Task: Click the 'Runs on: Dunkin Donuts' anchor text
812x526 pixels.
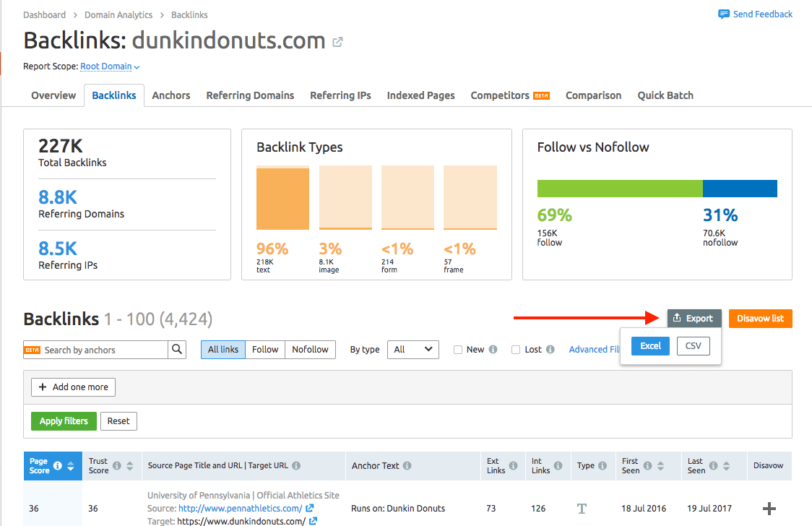Action: point(398,509)
